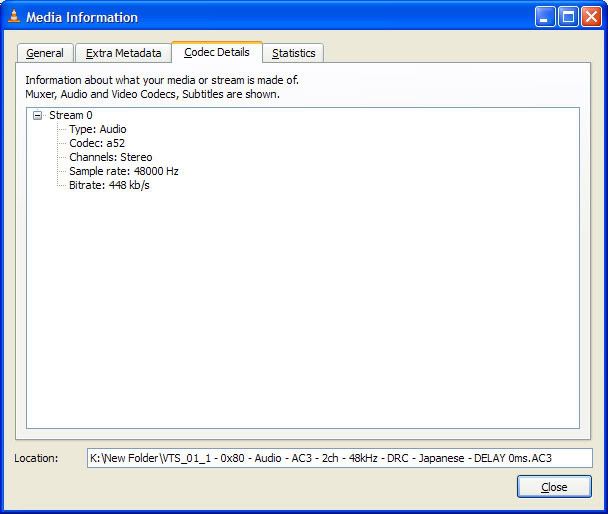Image resolution: width=608 pixels, height=514 pixels.
Task: Click the Location label
Action: pyautogui.click(x=36, y=458)
